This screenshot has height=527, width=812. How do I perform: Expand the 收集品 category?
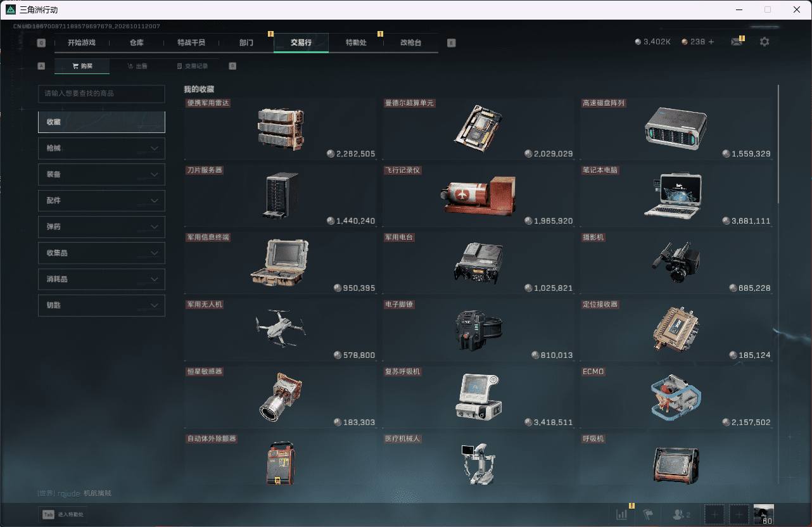pyautogui.click(x=101, y=253)
